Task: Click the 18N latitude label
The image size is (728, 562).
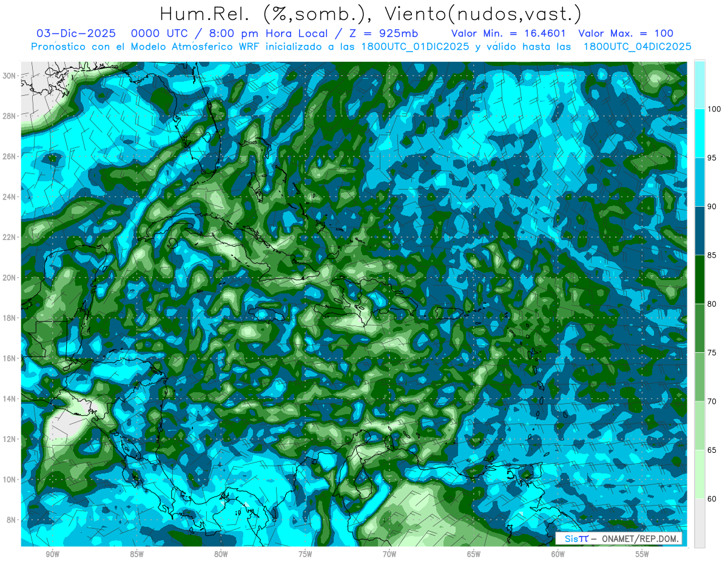Action: coord(10,318)
